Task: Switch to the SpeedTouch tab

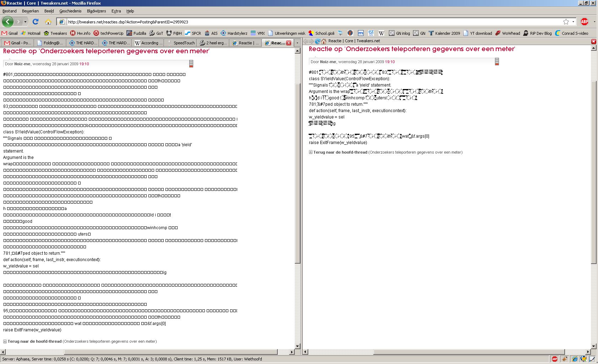Action: point(181,43)
